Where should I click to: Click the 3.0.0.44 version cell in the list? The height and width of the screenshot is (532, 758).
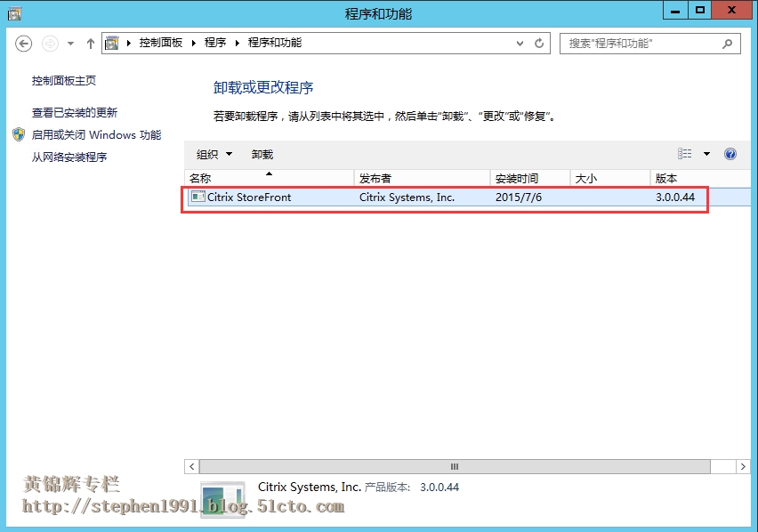tap(675, 197)
